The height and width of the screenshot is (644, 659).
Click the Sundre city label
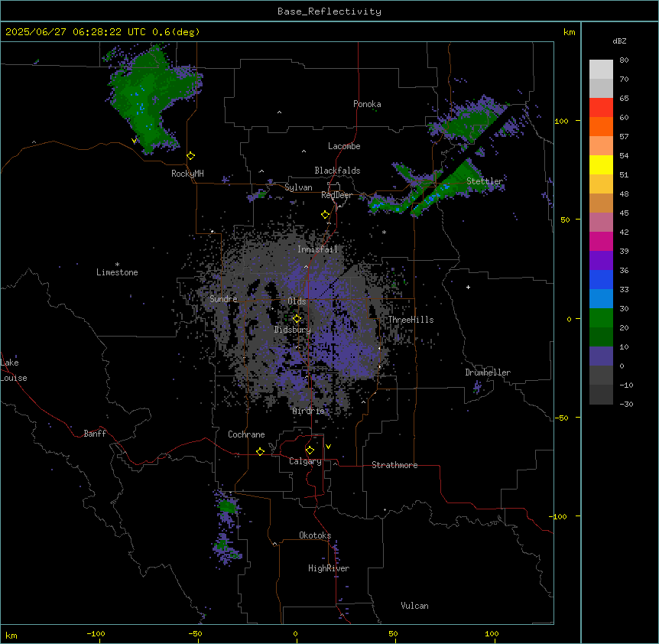[x=223, y=299]
